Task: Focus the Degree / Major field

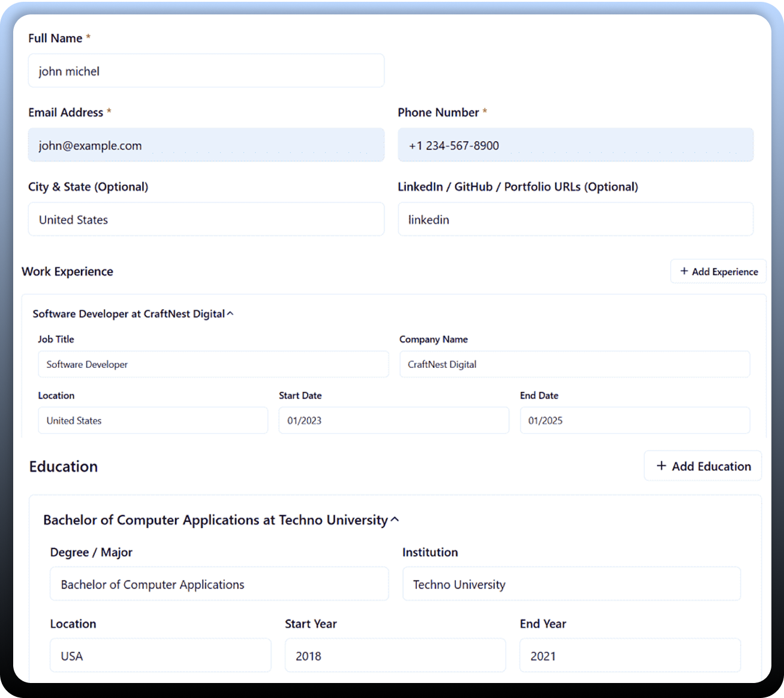Action: tap(219, 585)
